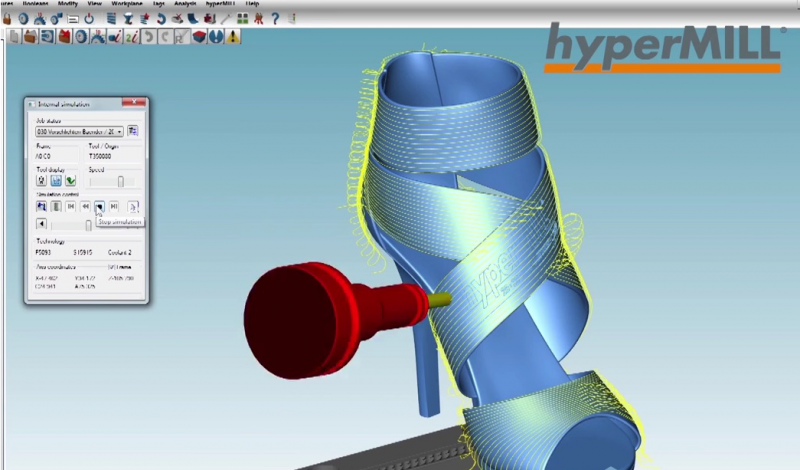Click the skip-to-start simulation button
The width and height of the screenshot is (800, 470).
71,207
